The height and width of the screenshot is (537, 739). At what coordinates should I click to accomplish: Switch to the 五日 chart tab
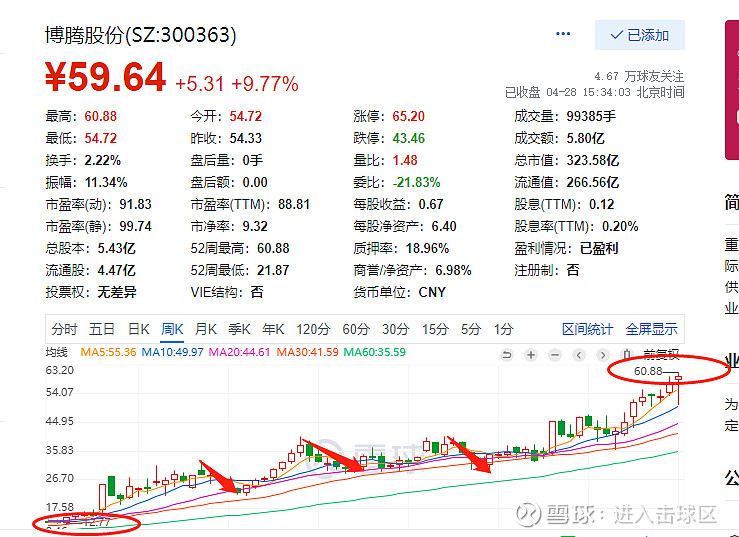(102, 329)
